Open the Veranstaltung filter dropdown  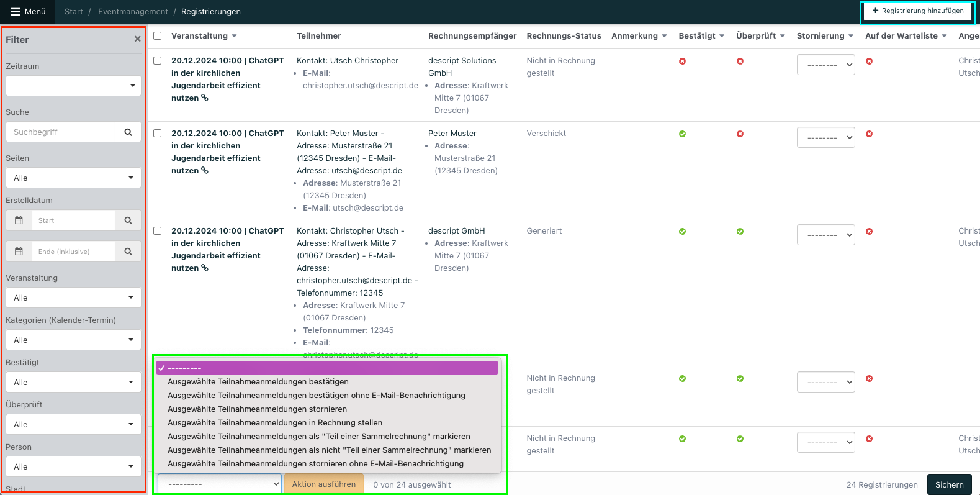[73, 297]
